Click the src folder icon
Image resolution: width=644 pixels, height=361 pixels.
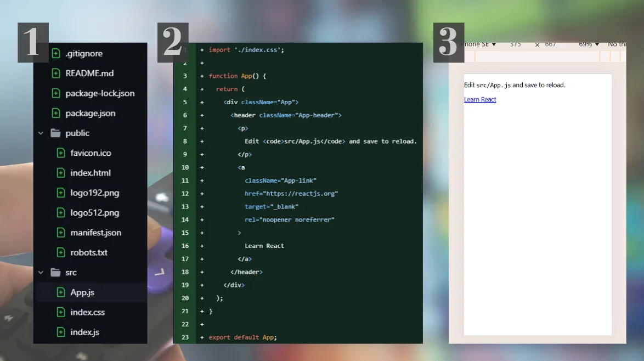(55, 272)
